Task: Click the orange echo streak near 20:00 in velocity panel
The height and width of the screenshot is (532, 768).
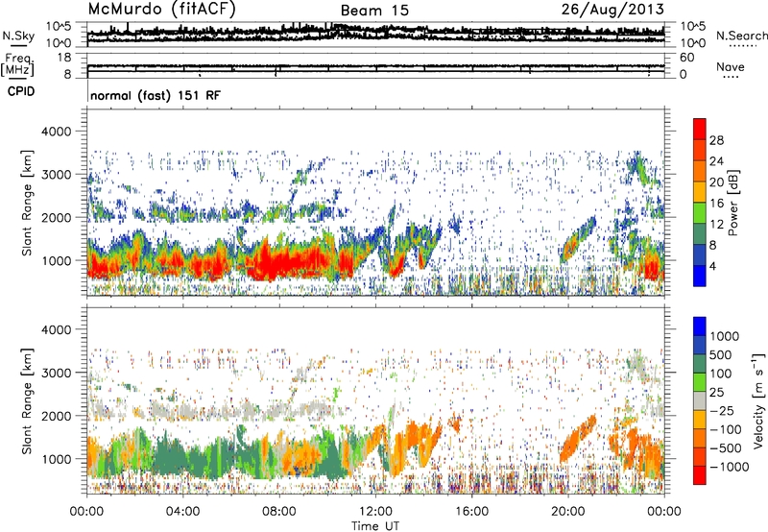Action: (578, 439)
